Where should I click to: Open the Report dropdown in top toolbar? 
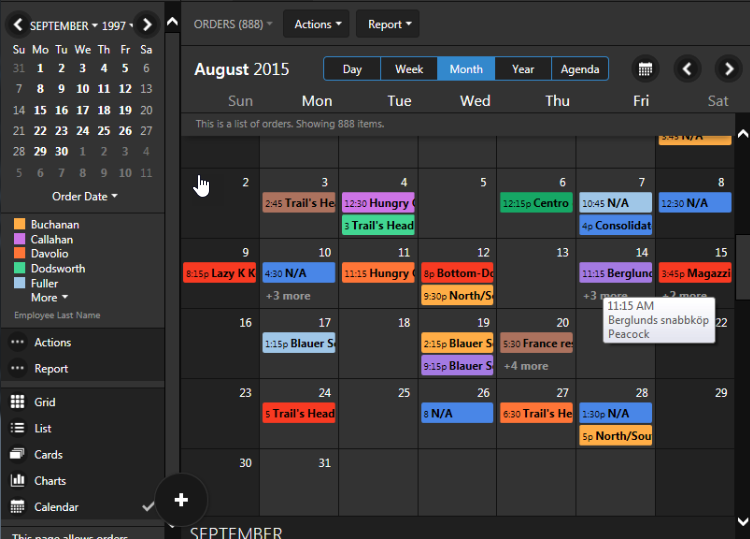[388, 24]
